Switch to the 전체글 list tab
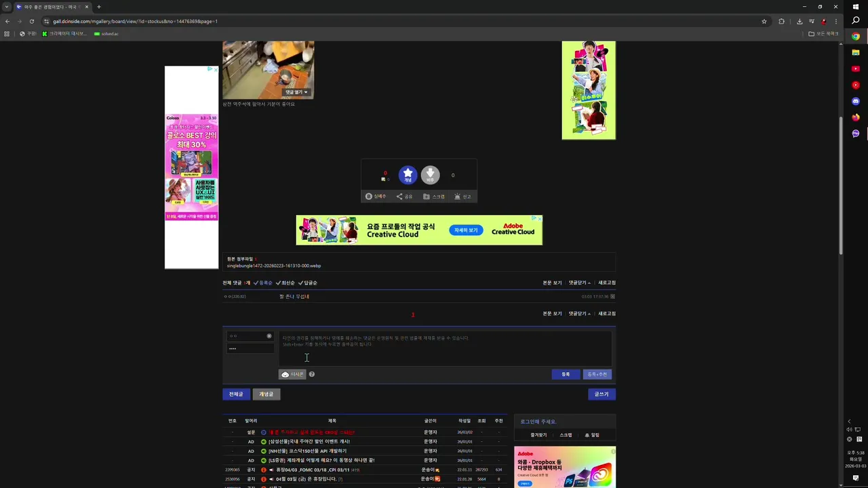This screenshot has width=868, height=488. click(236, 394)
